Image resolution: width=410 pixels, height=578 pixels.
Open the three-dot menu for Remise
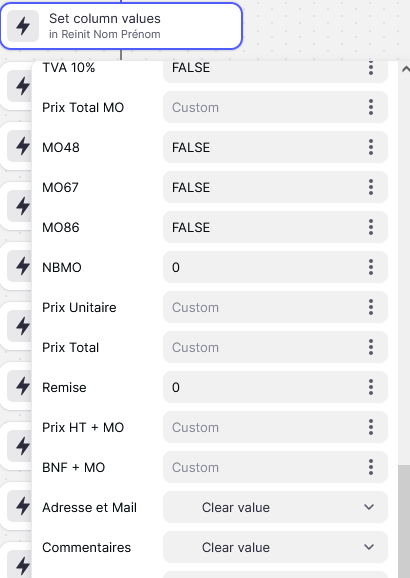point(371,387)
